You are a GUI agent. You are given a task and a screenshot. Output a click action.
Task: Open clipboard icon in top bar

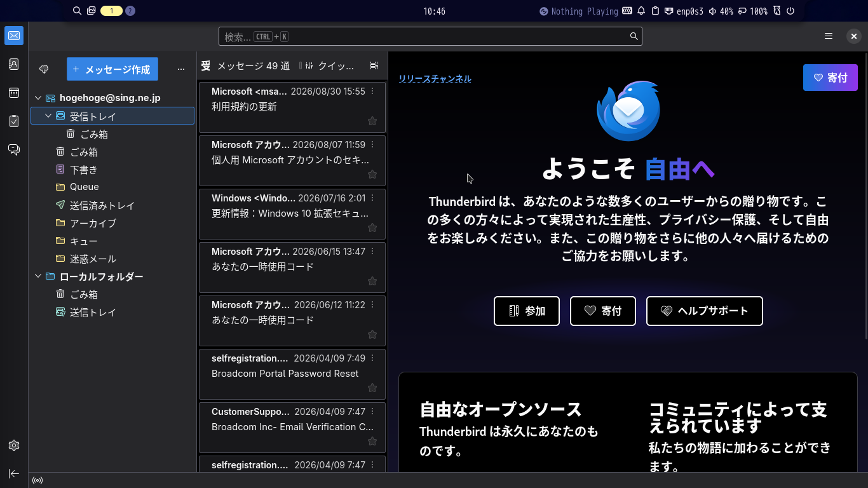pyautogui.click(x=655, y=11)
